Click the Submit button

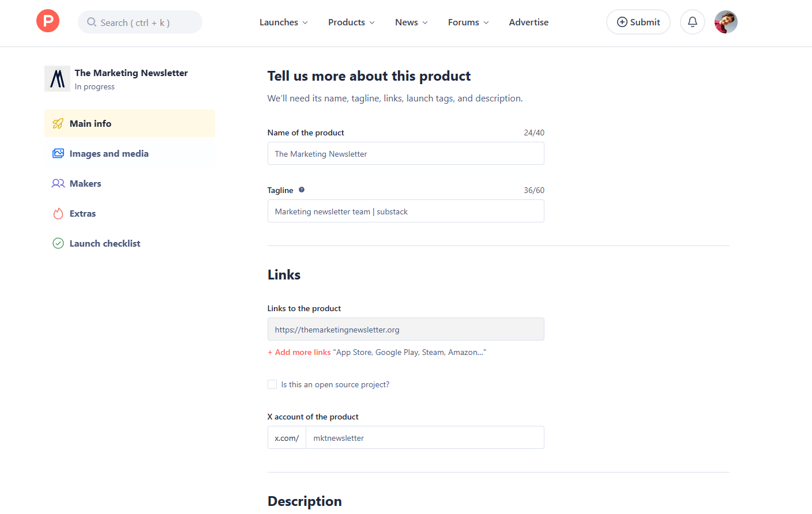pyautogui.click(x=638, y=22)
